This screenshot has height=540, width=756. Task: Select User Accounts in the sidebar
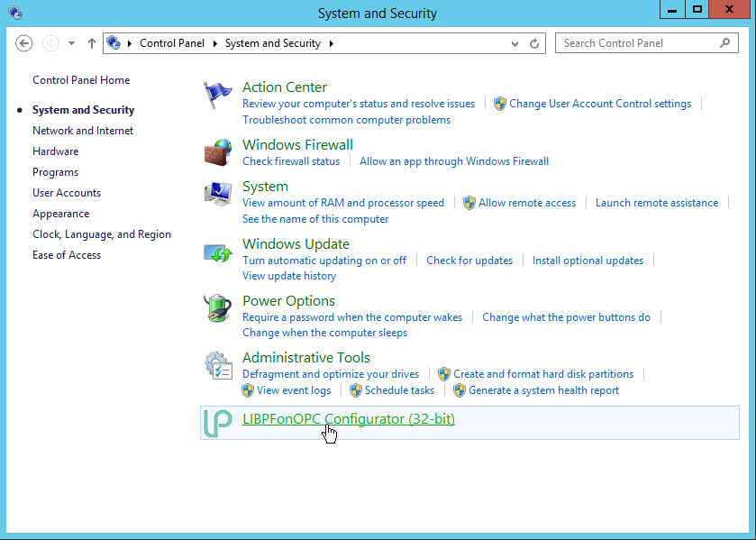coord(67,193)
